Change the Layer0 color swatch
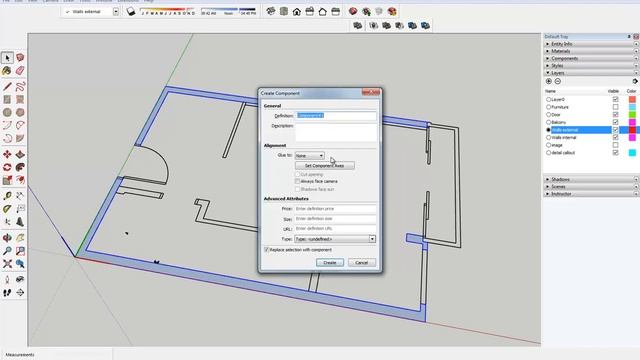 [x=632, y=99]
